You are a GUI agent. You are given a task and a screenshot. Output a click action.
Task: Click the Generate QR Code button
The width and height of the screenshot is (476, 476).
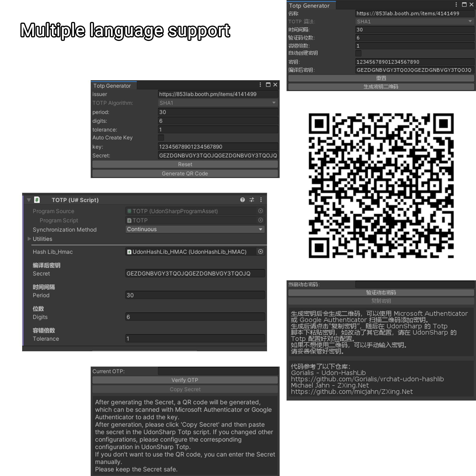coord(185,174)
